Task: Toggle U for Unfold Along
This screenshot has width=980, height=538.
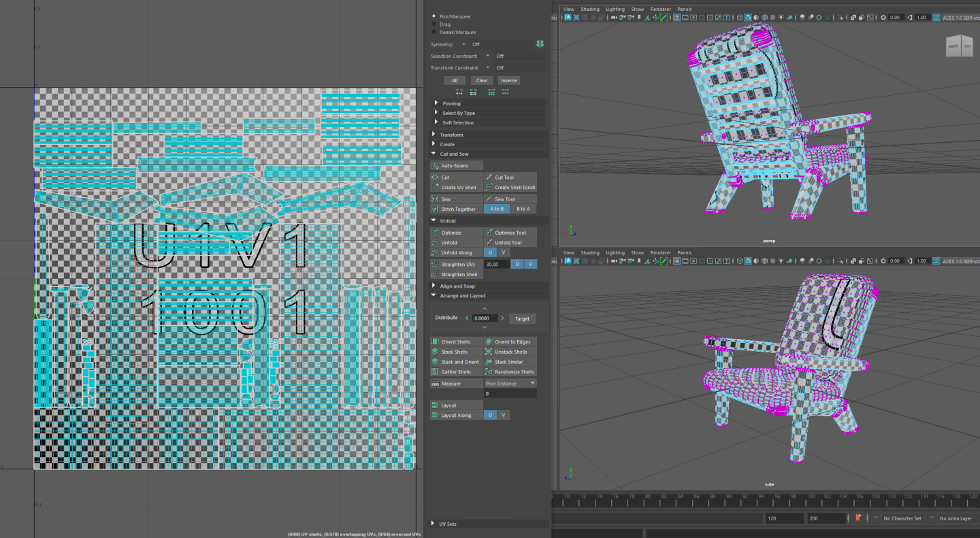Action: coord(490,252)
